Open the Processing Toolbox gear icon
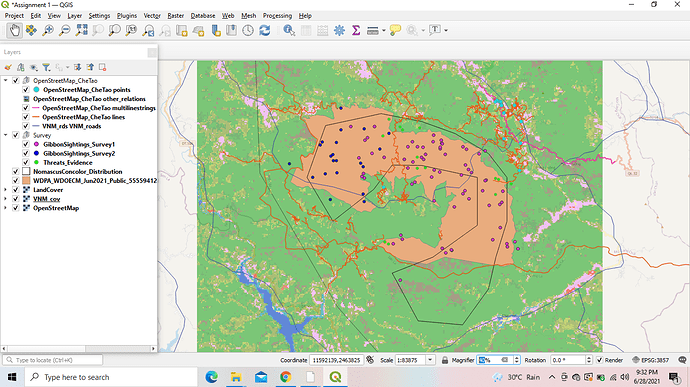The image size is (690, 387). (x=339, y=30)
